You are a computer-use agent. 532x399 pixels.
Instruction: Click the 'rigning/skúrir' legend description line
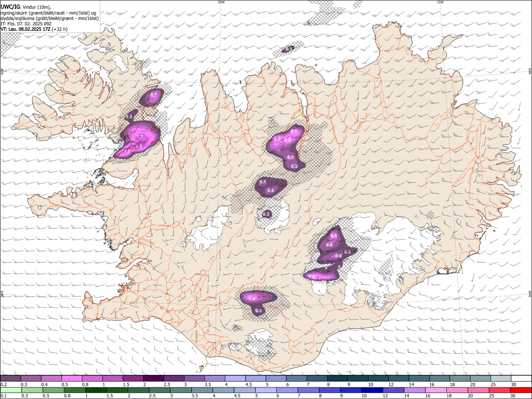pos(48,12)
